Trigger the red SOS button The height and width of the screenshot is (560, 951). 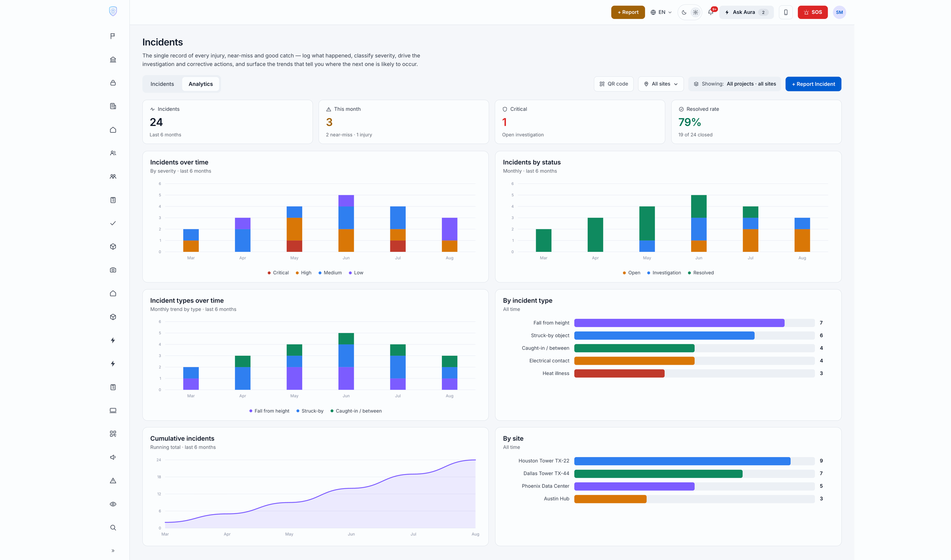click(813, 12)
